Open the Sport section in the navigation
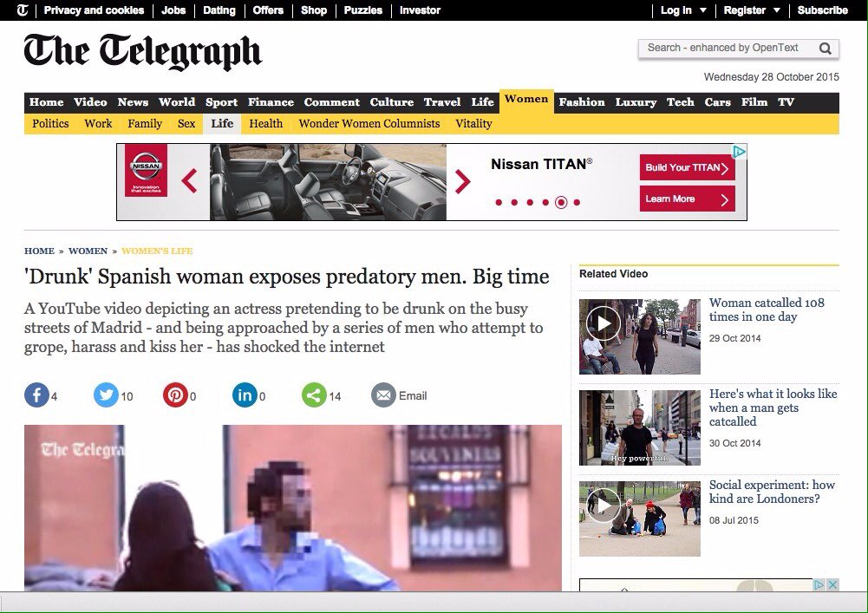This screenshot has width=868, height=613. coord(221,102)
